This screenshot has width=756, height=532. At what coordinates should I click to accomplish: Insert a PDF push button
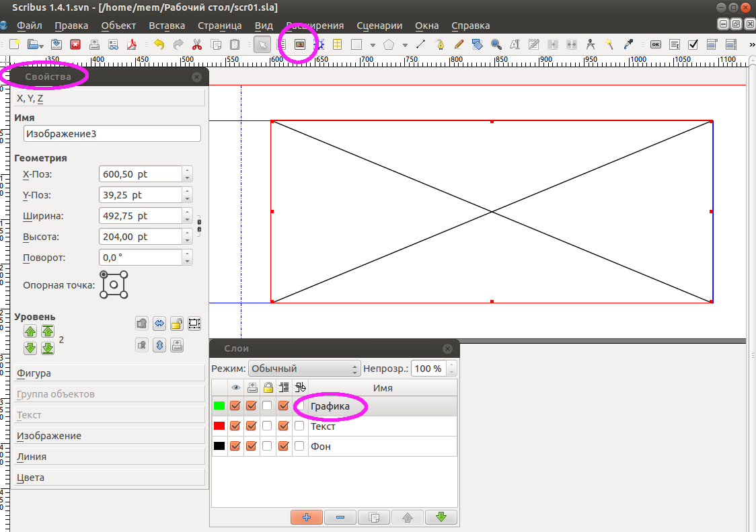click(x=656, y=45)
